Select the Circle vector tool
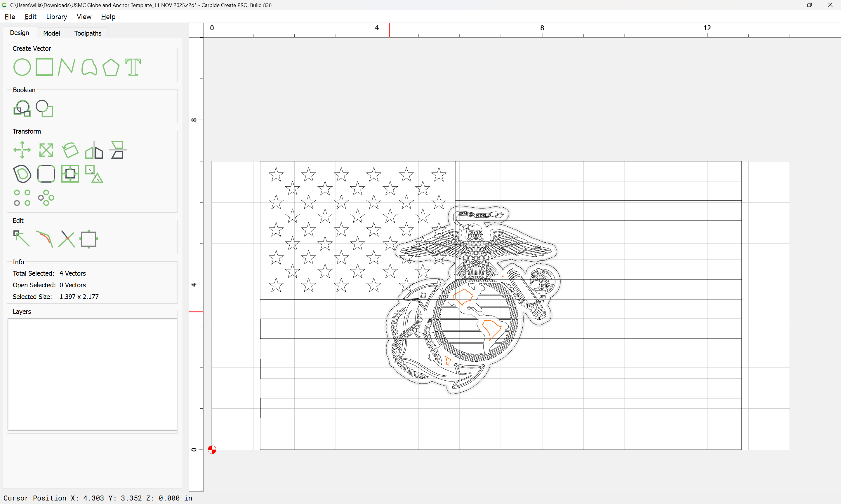 point(22,67)
